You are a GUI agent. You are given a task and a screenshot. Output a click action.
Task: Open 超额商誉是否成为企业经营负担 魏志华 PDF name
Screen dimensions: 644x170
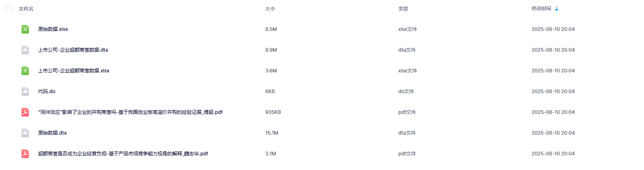click(x=123, y=154)
